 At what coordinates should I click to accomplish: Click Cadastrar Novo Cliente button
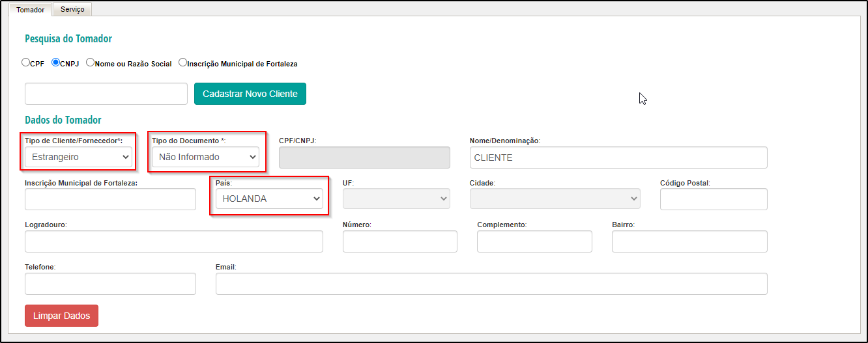[250, 94]
